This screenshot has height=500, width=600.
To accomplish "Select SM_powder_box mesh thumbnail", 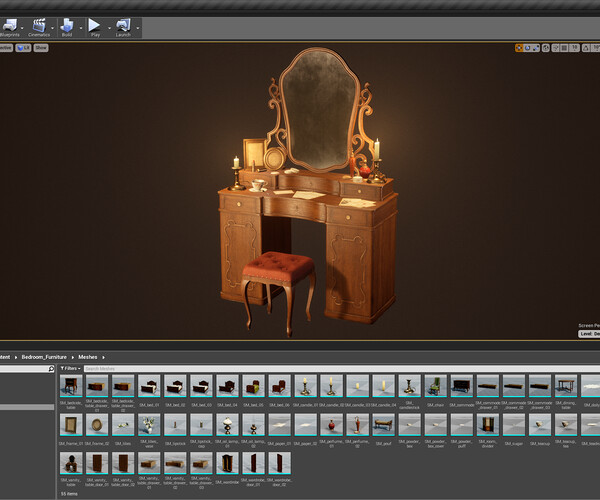I will (409, 425).
